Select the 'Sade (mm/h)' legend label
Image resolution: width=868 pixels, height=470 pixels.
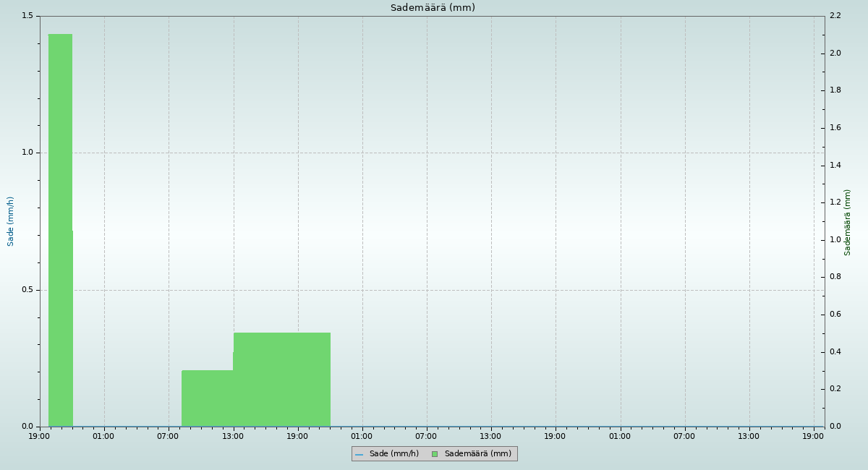pos(393,454)
